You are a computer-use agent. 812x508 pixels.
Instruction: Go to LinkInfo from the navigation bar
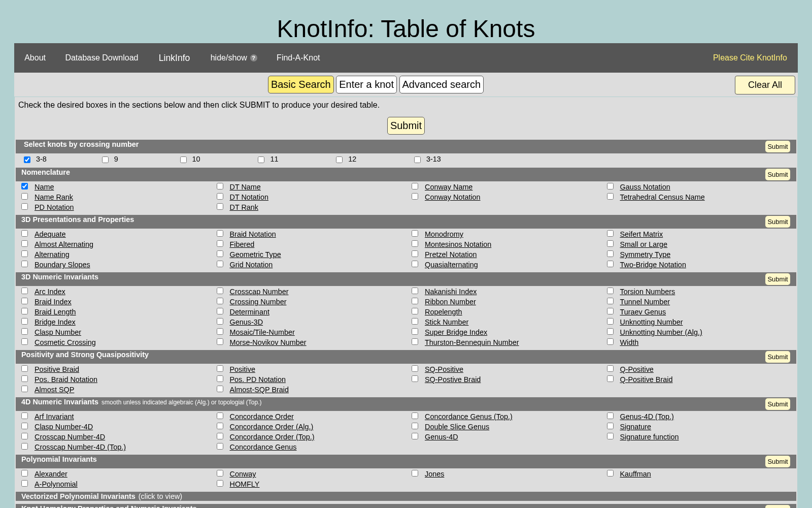pos(174,58)
